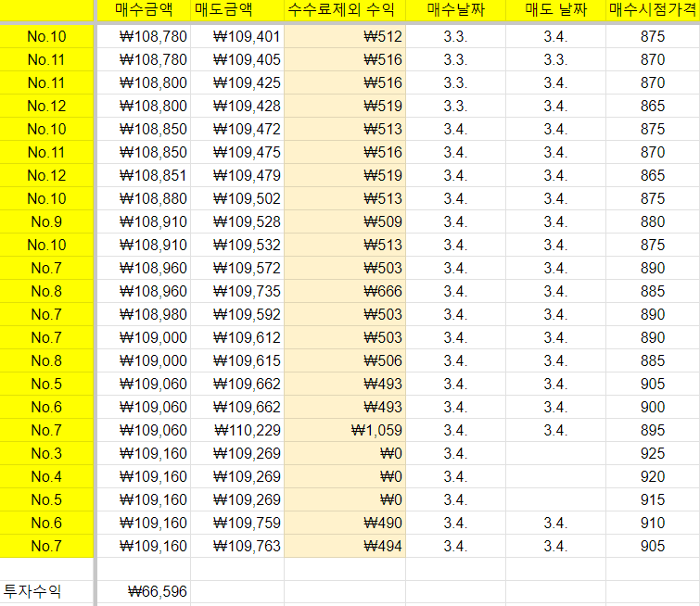Click the buy price cell 900
700x606 pixels.
coord(653,408)
